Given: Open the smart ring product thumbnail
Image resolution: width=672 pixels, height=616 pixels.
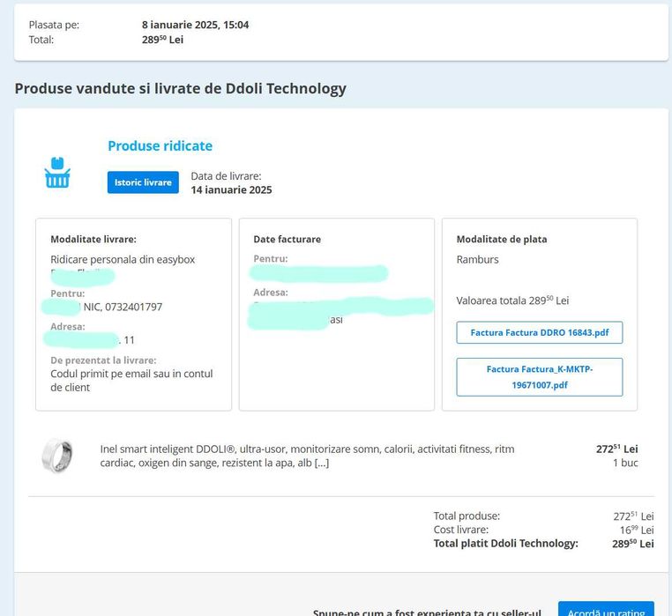Looking at the screenshot, I should tap(57, 456).
